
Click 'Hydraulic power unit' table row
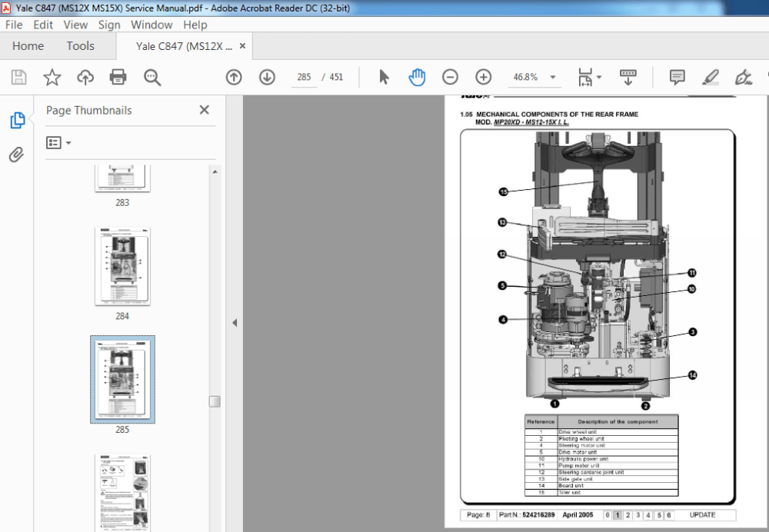point(602,459)
